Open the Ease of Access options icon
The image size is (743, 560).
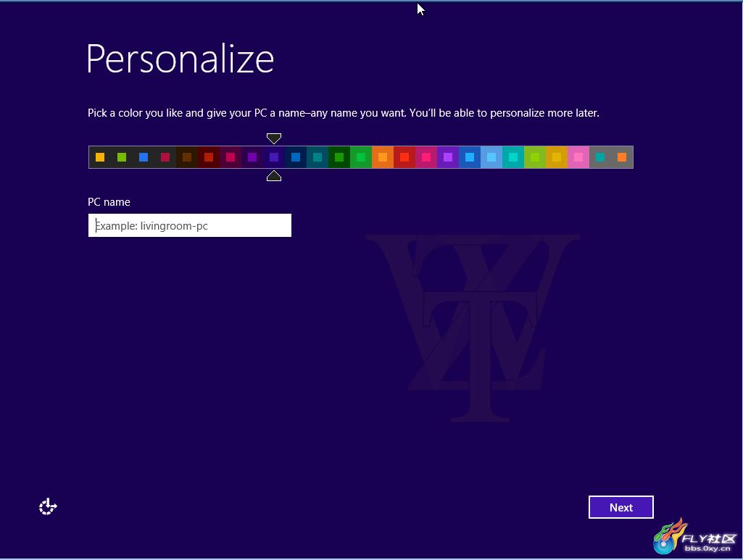(x=48, y=506)
